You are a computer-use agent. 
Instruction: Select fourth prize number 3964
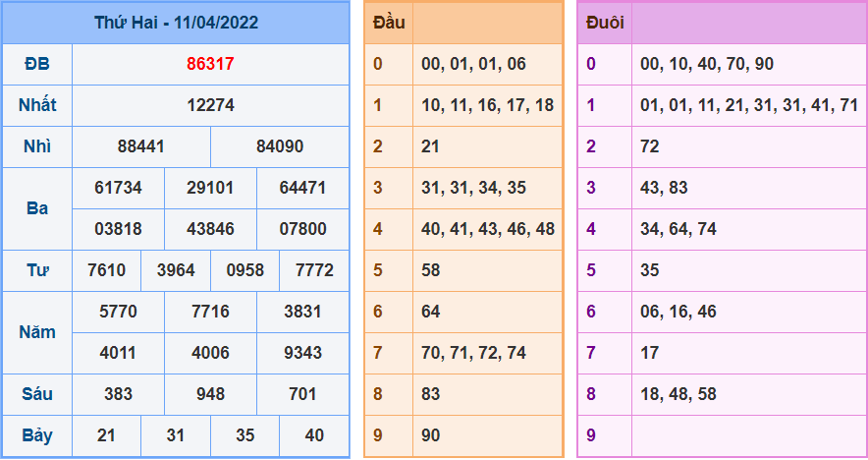pos(176,270)
